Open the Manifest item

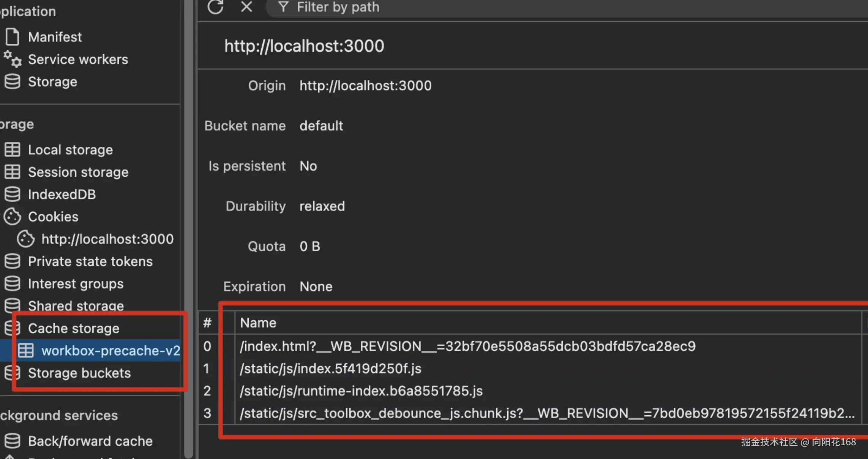(x=55, y=37)
